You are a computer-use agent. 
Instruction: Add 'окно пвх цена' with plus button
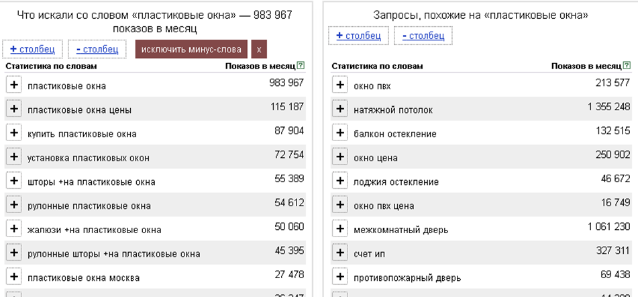339,204
